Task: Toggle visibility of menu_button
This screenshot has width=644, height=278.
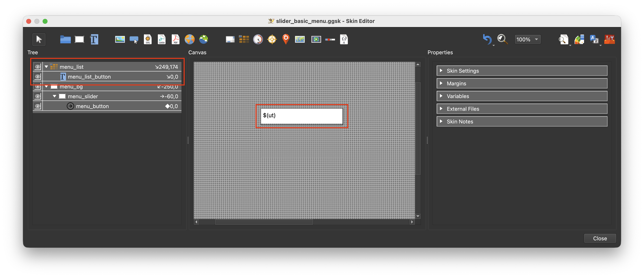Action: click(x=38, y=106)
